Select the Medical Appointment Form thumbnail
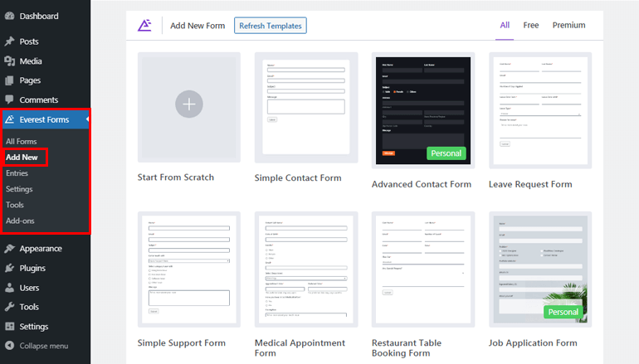Screen dimensions: 639x364 click(306, 269)
